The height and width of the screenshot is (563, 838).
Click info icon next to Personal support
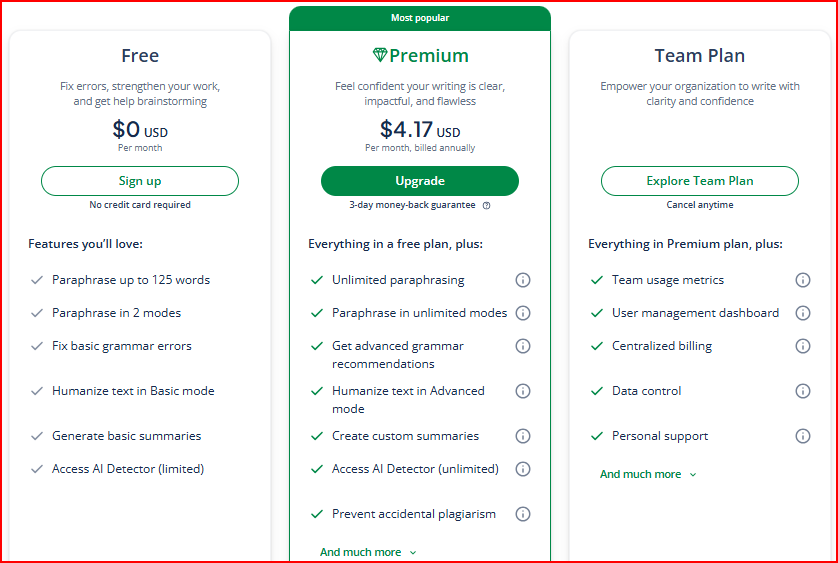pyautogui.click(x=802, y=436)
